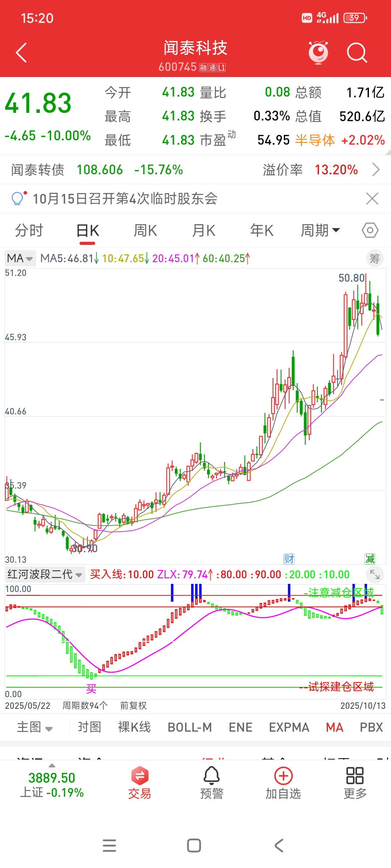The height and width of the screenshot is (868, 391).
Task: Tap 换手 0.33% turnover value
Action: (245, 116)
